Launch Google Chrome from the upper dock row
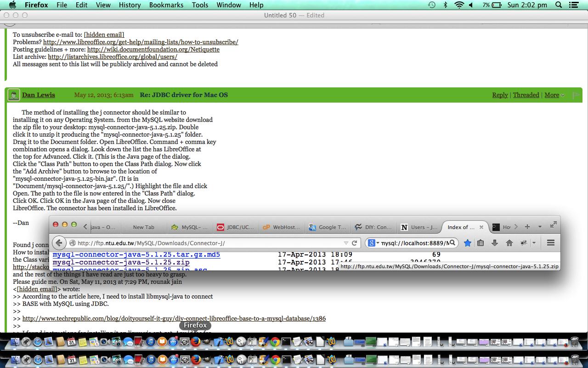The height and width of the screenshot is (368, 588). tap(275, 342)
